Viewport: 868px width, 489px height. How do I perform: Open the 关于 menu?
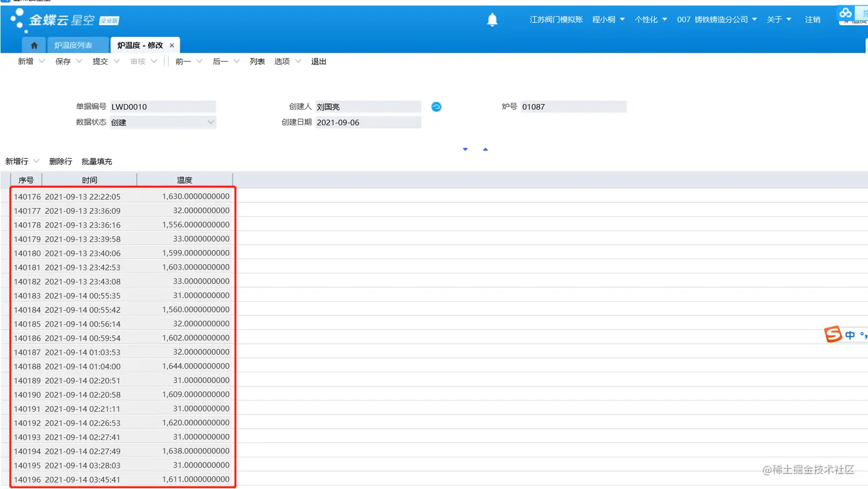778,19
